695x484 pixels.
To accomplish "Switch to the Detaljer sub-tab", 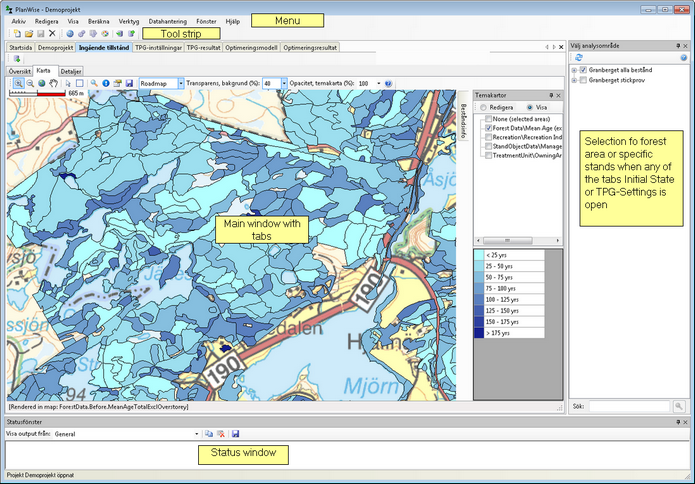I will (x=70, y=71).
